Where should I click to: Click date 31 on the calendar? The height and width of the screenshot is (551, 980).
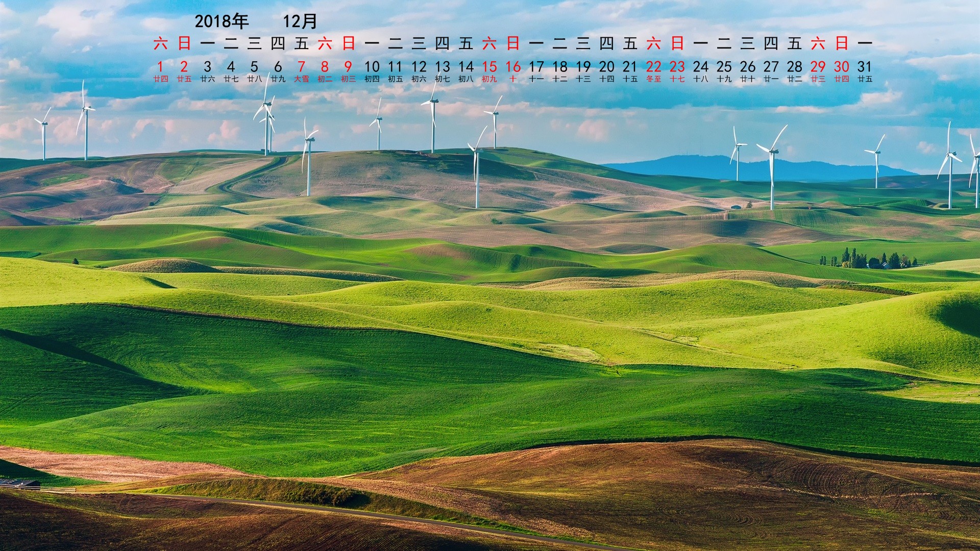pyautogui.click(x=864, y=67)
